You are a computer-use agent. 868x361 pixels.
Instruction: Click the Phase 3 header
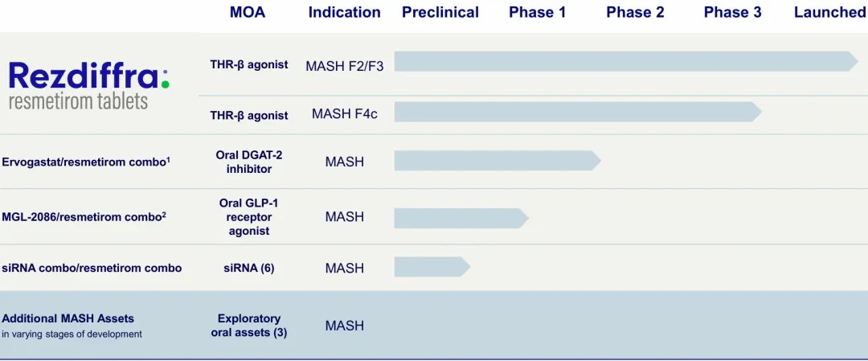point(732,12)
